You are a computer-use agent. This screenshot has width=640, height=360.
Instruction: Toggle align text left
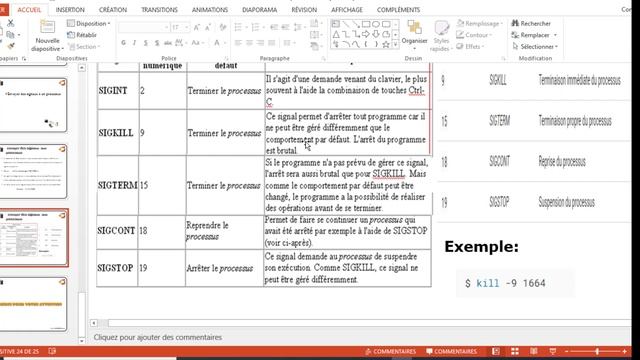[x=238, y=42]
